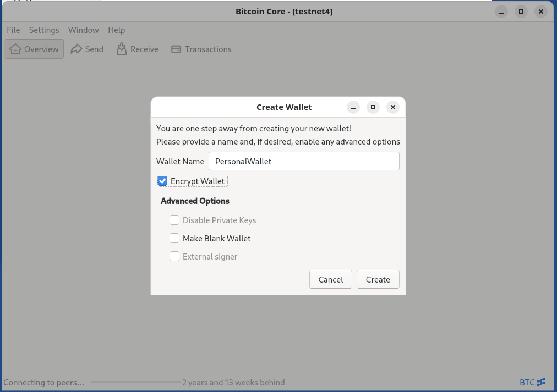Maximize the Create Wallet dialog

(373, 107)
